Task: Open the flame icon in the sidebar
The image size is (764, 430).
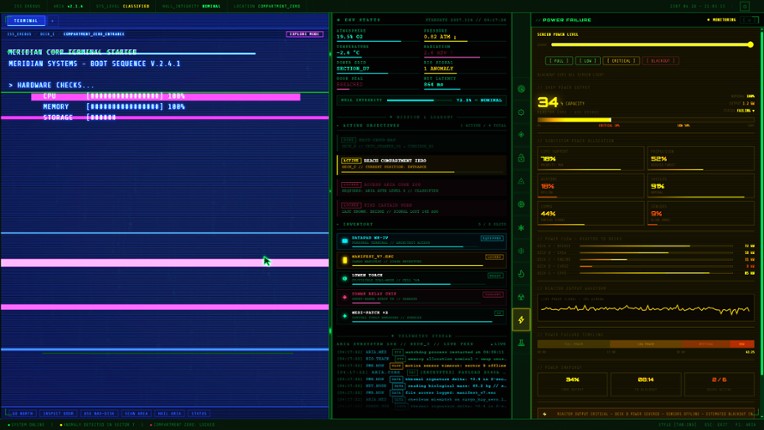Action: click(521, 274)
